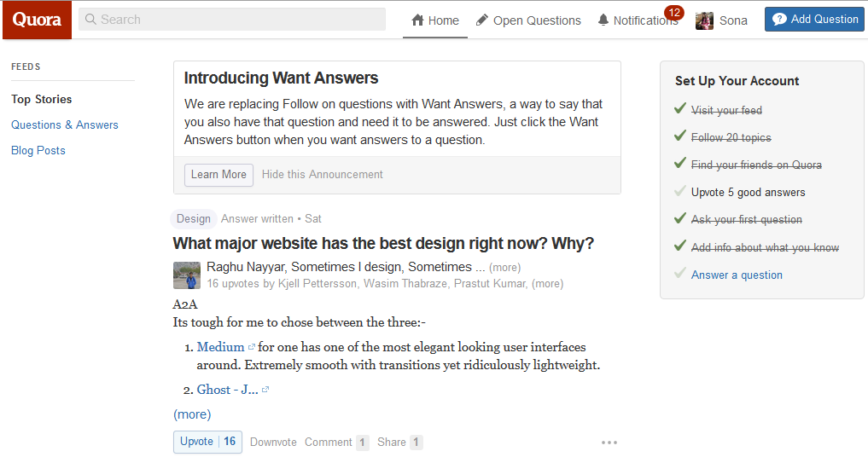Click the comment count badge 1
This screenshot has height=463, width=868.
click(362, 443)
